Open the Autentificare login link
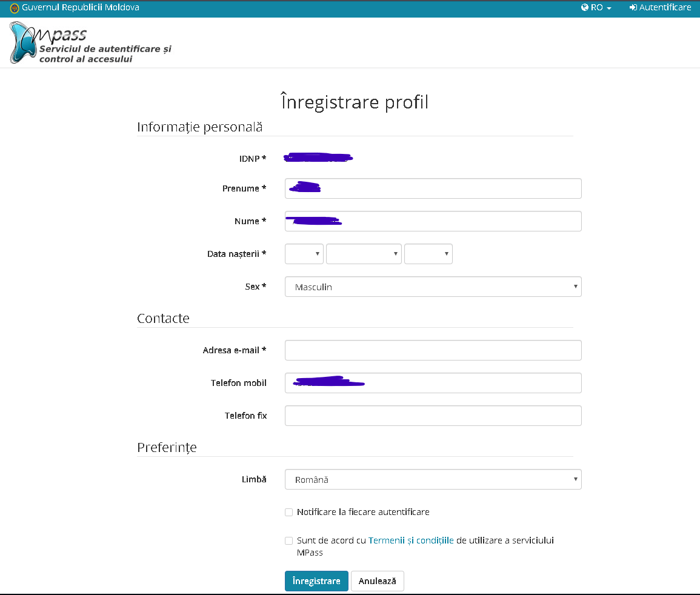This screenshot has width=700, height=595. 660,8
